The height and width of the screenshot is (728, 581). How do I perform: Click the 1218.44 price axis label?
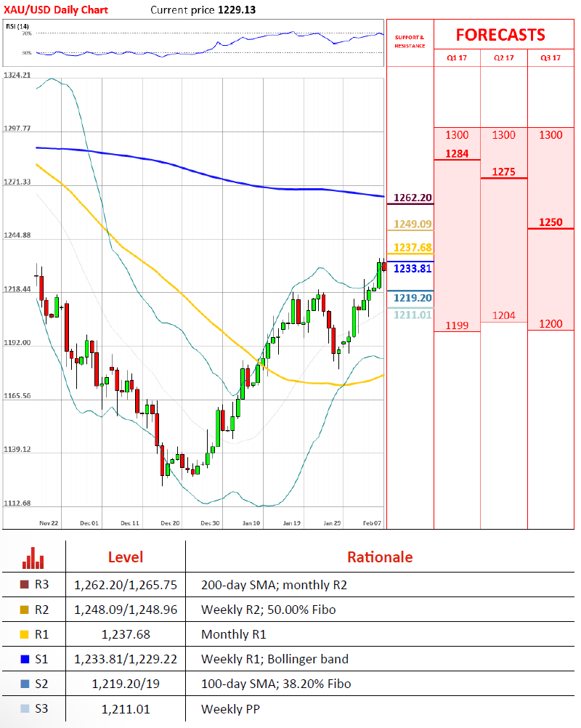click(x=17, y=289)
